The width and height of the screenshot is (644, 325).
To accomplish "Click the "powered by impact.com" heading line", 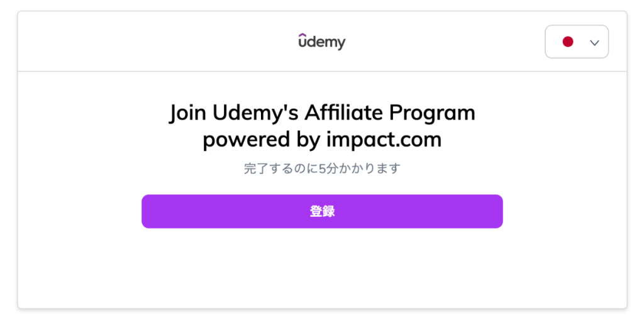I will (x=322, y=140).
